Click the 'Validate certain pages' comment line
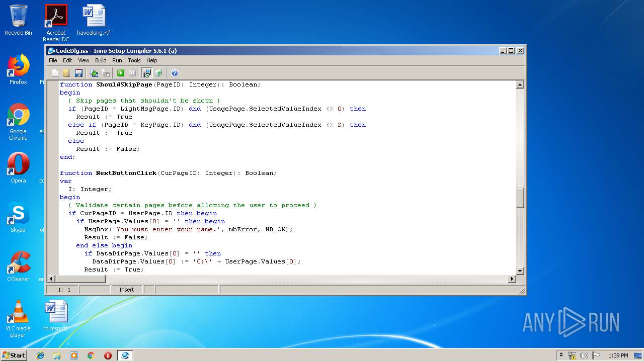The image size is (644, 362). pyautogui.click(x=192, y=205)
